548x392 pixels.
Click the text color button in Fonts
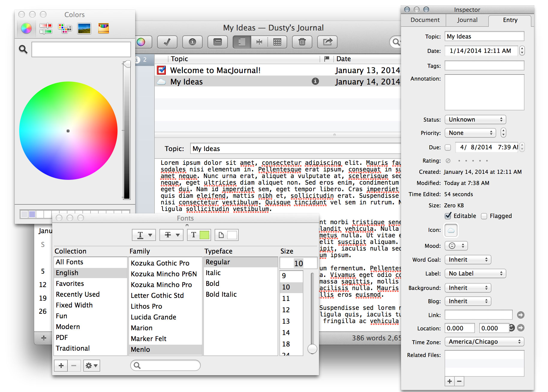[x=199, y=235]
